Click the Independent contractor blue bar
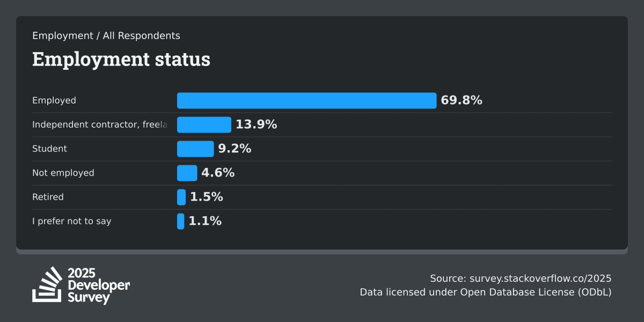This screenshot has width=644, height=322. coord(204,125)
